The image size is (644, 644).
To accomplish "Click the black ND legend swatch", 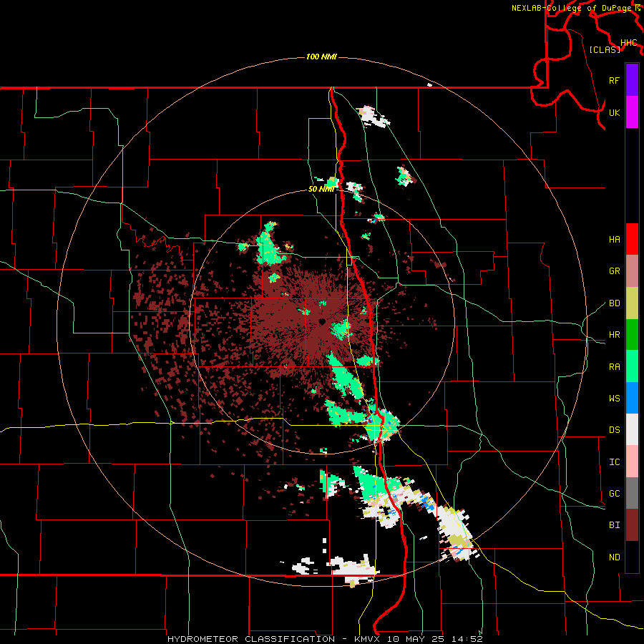I will pos(632,557).
